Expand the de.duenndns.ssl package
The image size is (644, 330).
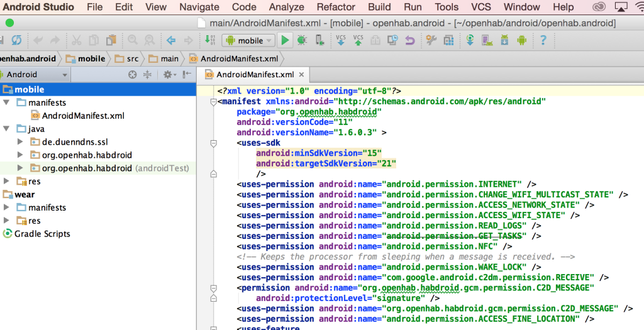(x=20, y=142)
